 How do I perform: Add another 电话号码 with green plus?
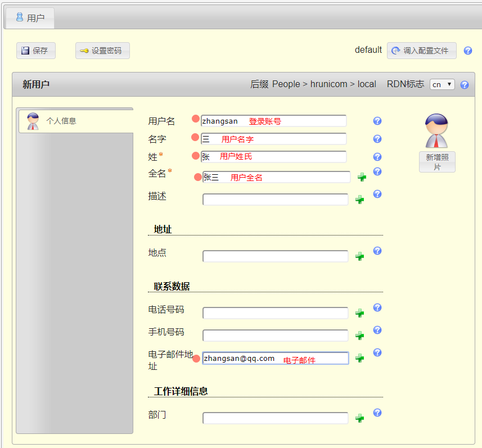[360, 313]
